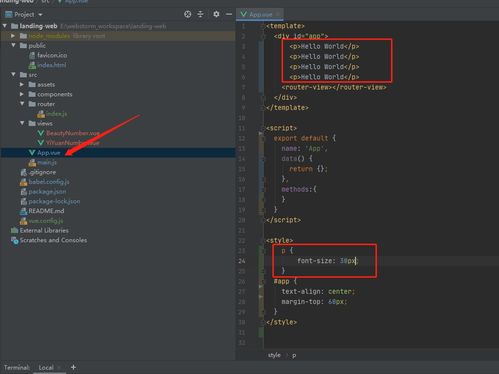Expand the components folder
Viewport: 499px width, 374px height.
coord(22,94)
